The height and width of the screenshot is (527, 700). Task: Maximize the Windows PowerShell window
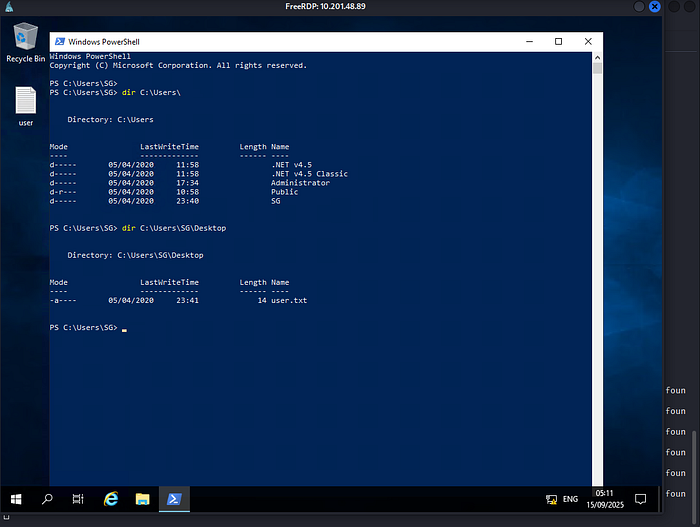coord(558,42)
